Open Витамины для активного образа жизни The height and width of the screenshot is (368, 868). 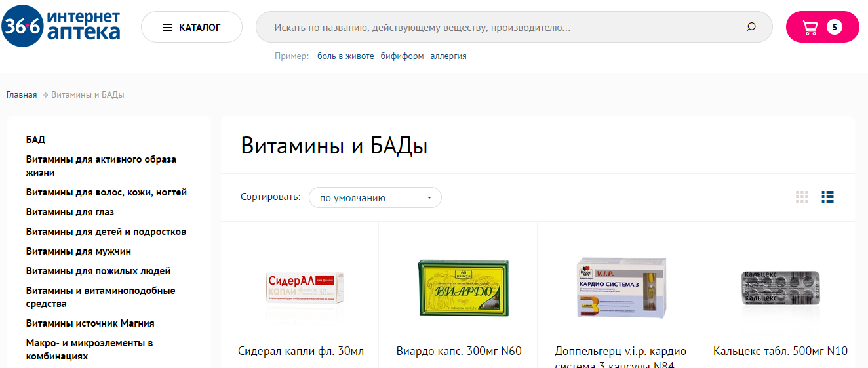coord(101,166)
